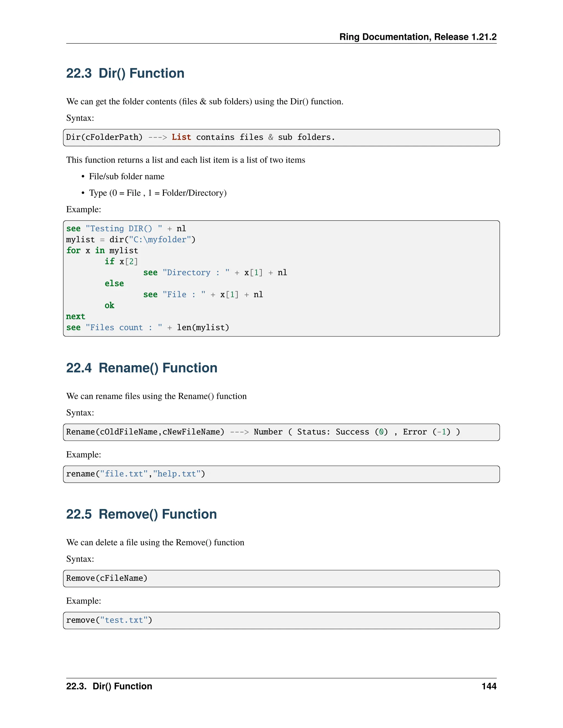Click the "22.3 Dir() Function" section heading
This screenshot has width=563, height=728.
pos(125,73)
